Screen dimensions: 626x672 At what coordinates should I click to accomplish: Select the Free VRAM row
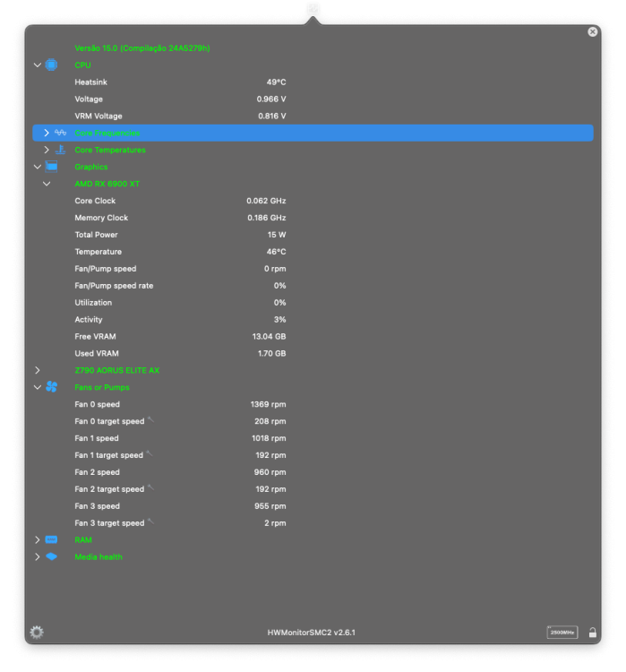[313, 336]
